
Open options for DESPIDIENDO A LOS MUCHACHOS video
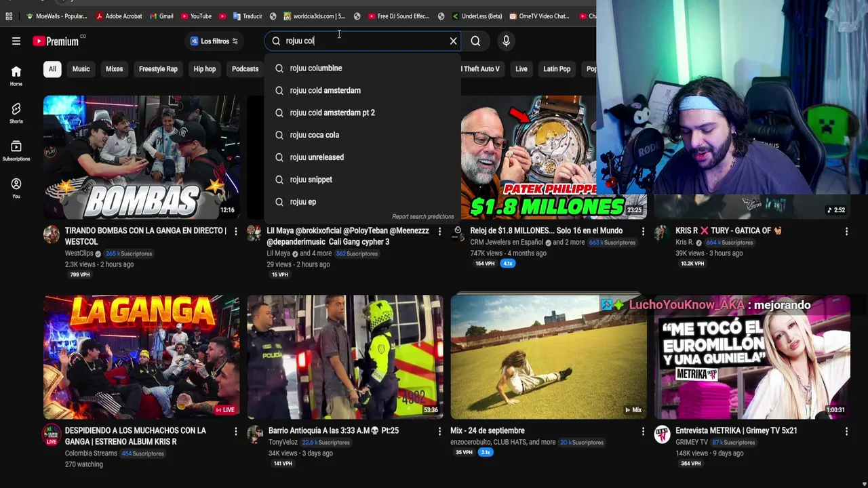pyautogui.click(x=236, y=432)
